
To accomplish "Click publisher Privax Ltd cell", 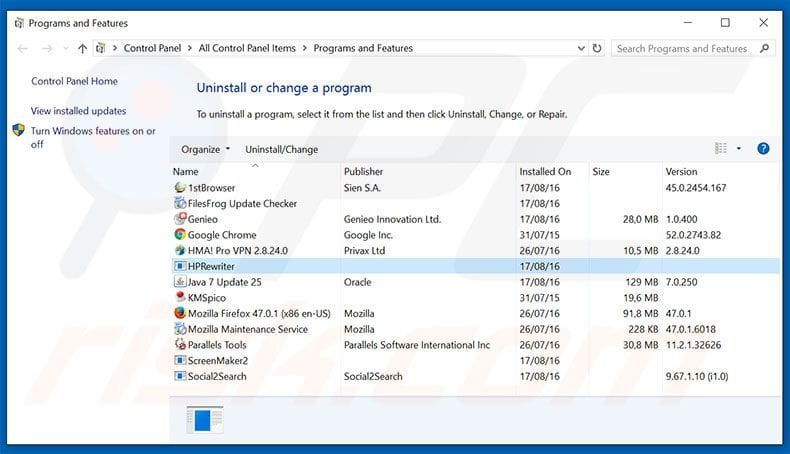I will click(x=364, y=250).
